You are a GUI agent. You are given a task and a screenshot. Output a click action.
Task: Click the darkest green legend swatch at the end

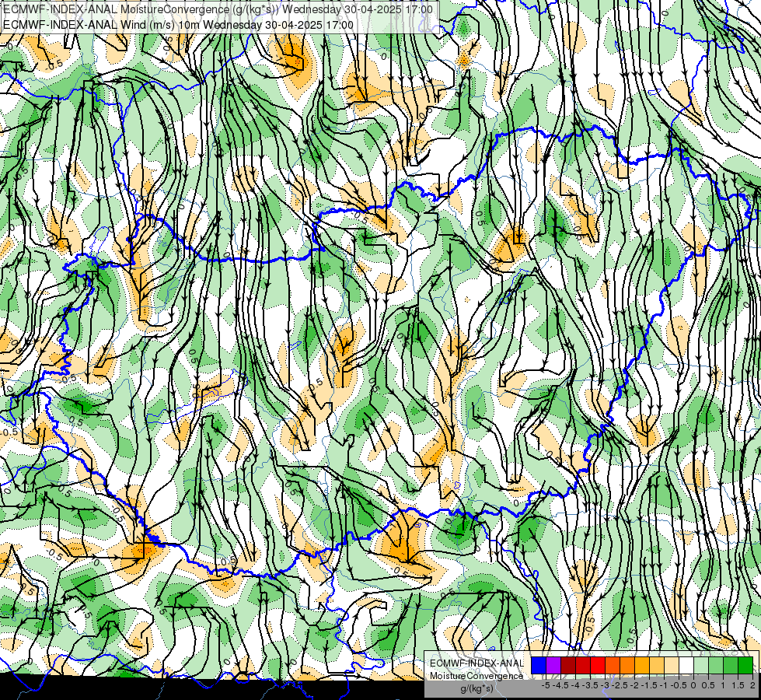(745, 665)
